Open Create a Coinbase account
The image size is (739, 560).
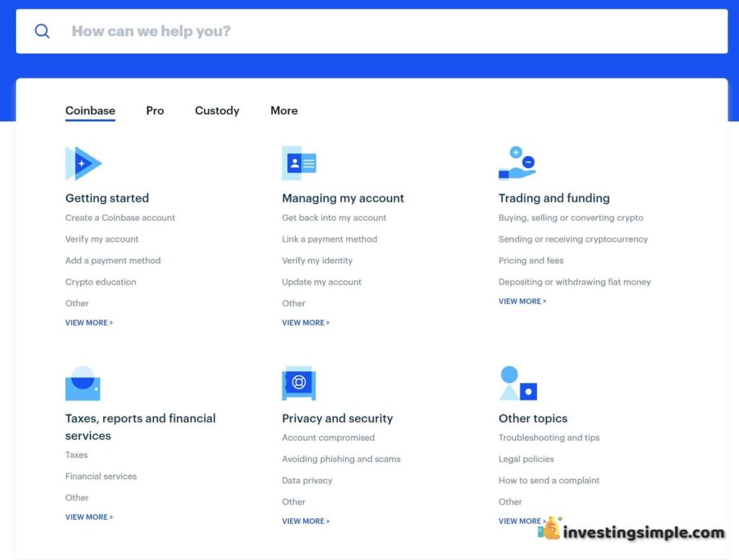[x=121, y=218]
